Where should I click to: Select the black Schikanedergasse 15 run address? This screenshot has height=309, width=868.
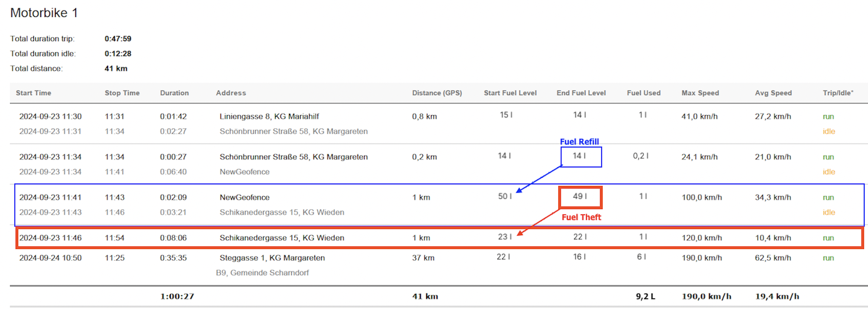coord(282,238)
